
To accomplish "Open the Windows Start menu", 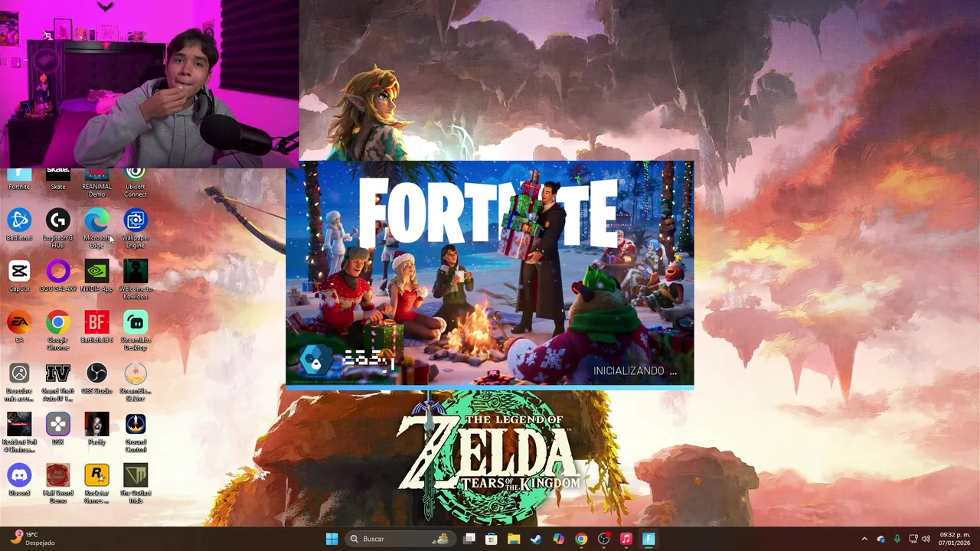I will [x=332, y=539].
